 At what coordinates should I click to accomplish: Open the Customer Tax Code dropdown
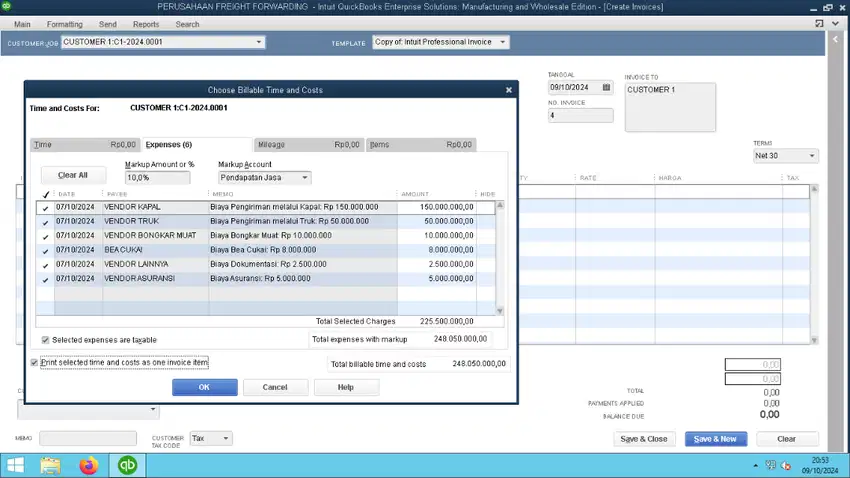point(226,438)
